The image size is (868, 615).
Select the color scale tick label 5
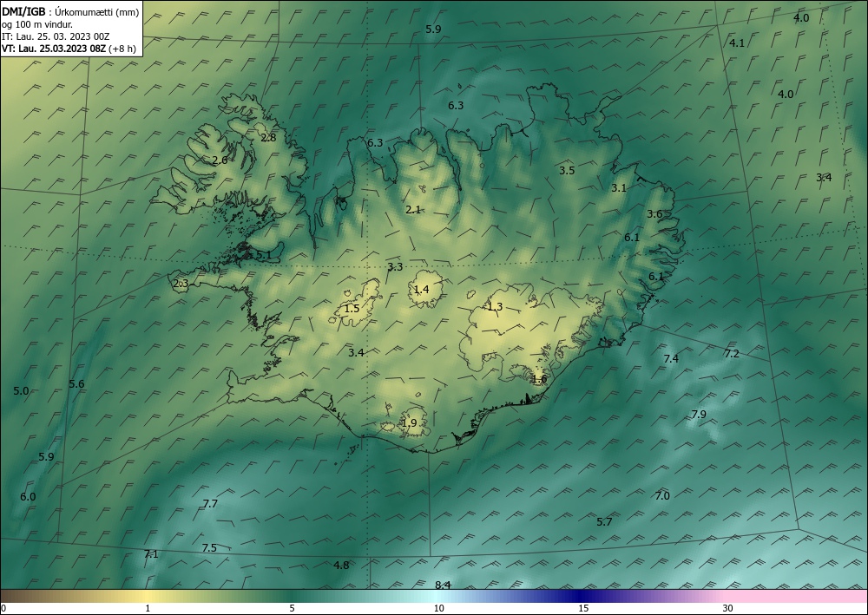point(292,609)
